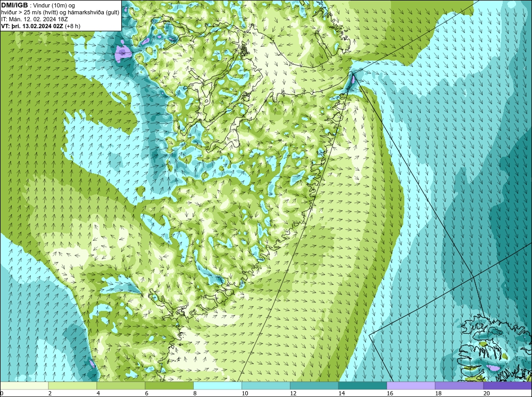Click the 12–14 m/s teal legend band
Image resolution: width=532 pixels, height=397 pixels.
pos(314,385)
